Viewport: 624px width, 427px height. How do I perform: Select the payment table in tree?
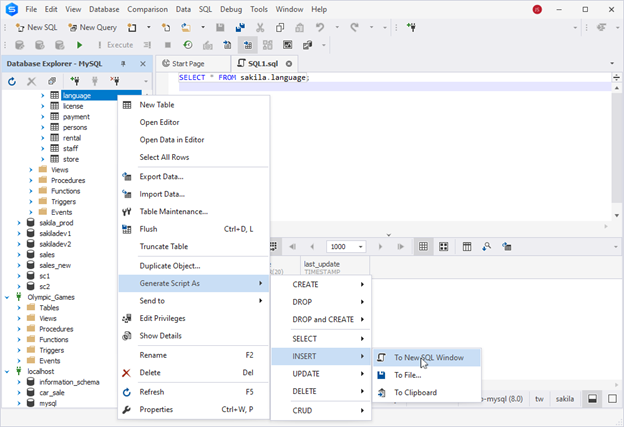pyautogui.click(x=76, y=117)
